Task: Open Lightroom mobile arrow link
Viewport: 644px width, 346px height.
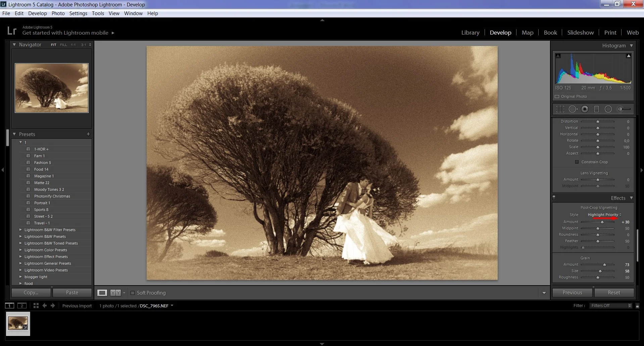Action: [113, 33]
